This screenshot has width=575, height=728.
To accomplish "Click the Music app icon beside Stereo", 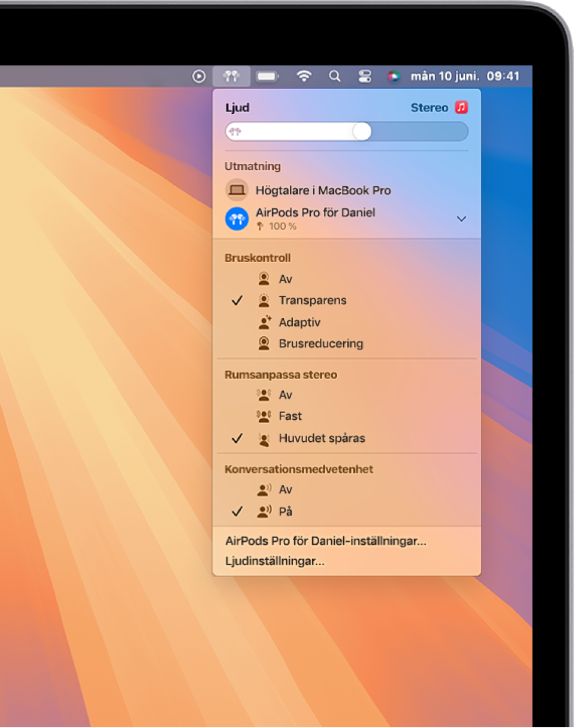I will [461, 108].
